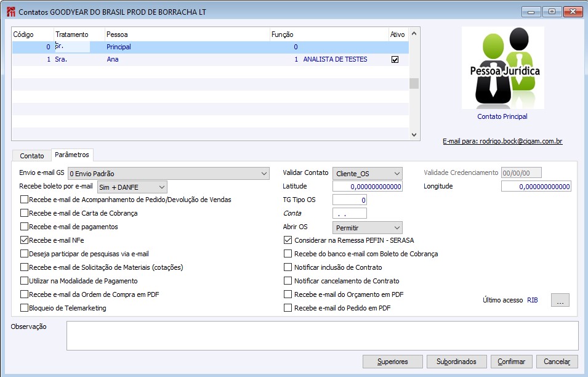Enable Notificar inclusão de Contrato

tap(288, 267)
